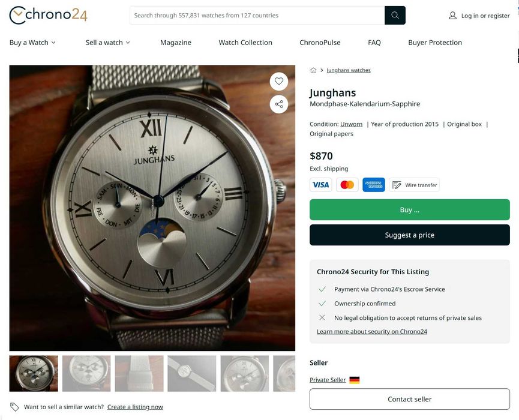The image size is (519, 420).
Task: Open the Magazine menu item
Action: (x=176, y=43)
